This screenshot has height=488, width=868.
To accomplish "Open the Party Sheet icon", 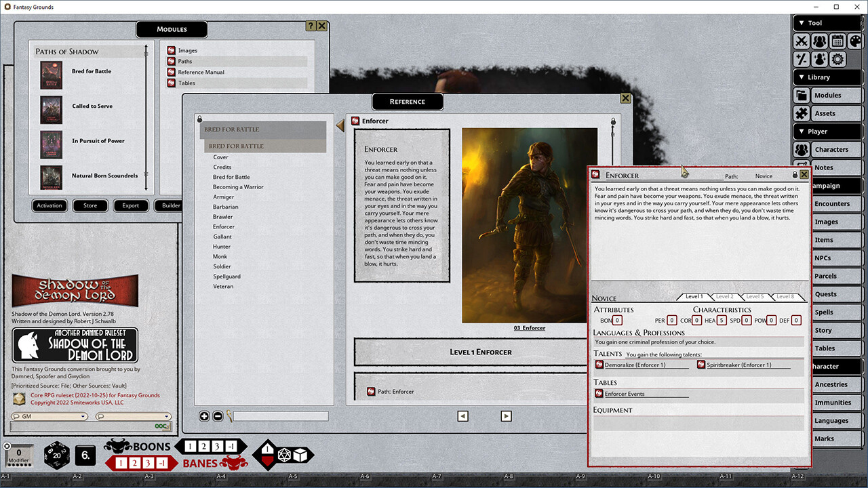I will (x=819, y=41).
